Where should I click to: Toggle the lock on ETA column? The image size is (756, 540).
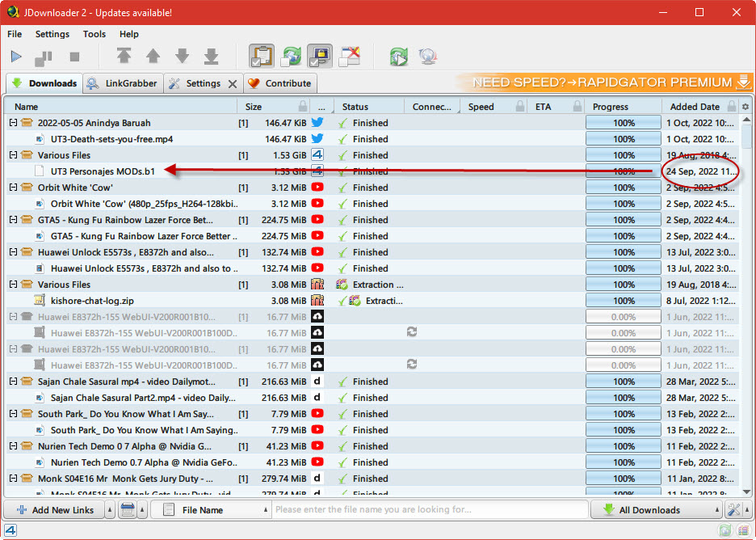coord(577,106)
